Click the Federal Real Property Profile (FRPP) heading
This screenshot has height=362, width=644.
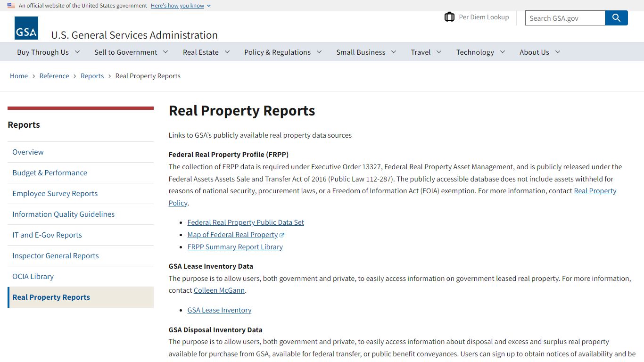pyautogui.click(x=229, y=155)
